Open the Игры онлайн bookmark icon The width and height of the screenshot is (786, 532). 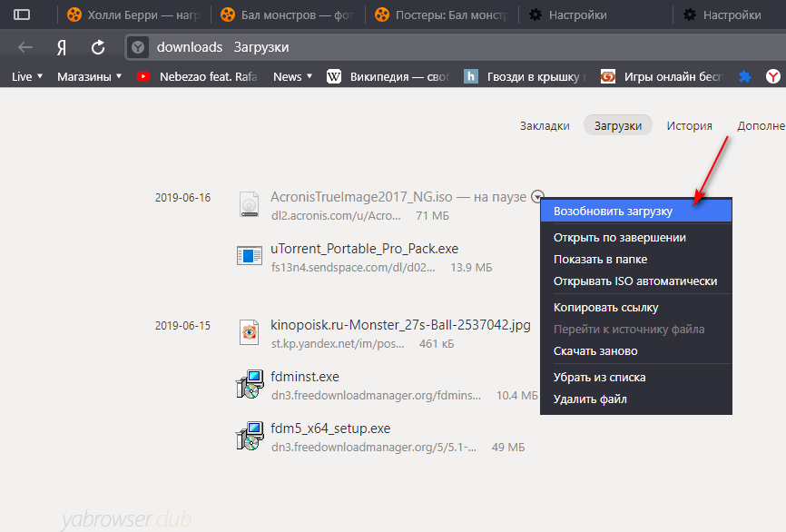coord(608,77)
